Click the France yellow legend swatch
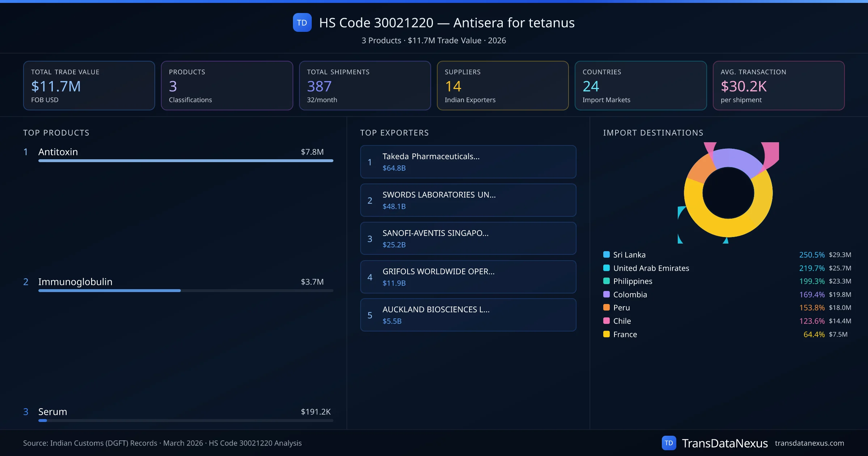Viewport: 868px width, 456px height. pyautogui.click(x=607, y=334)
